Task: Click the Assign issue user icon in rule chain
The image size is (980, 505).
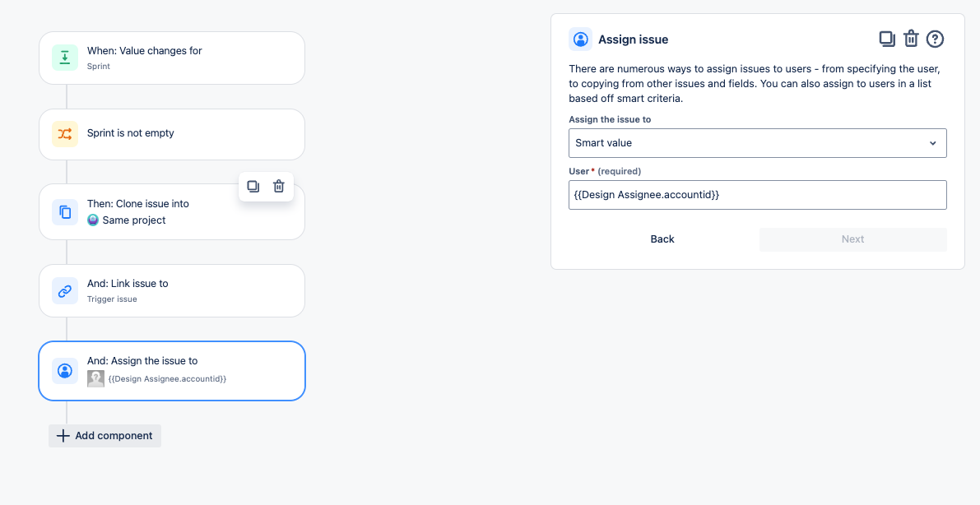Action: (65, 371)
